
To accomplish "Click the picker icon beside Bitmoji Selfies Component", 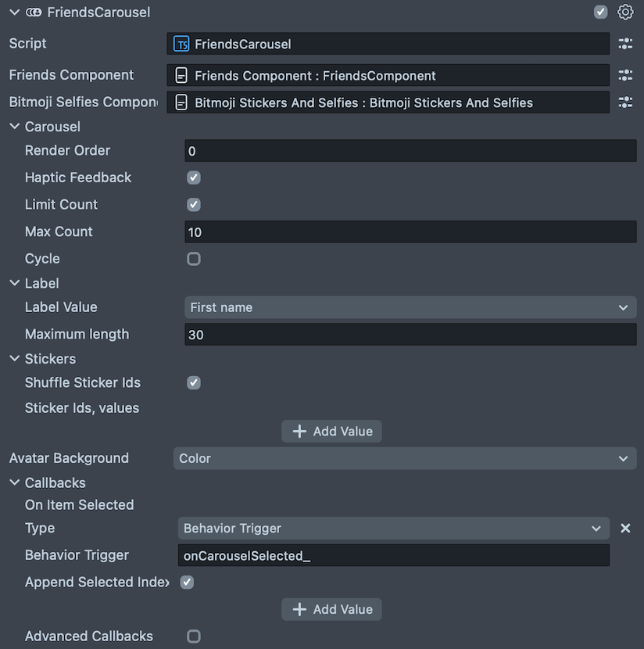I will [625, 102].
